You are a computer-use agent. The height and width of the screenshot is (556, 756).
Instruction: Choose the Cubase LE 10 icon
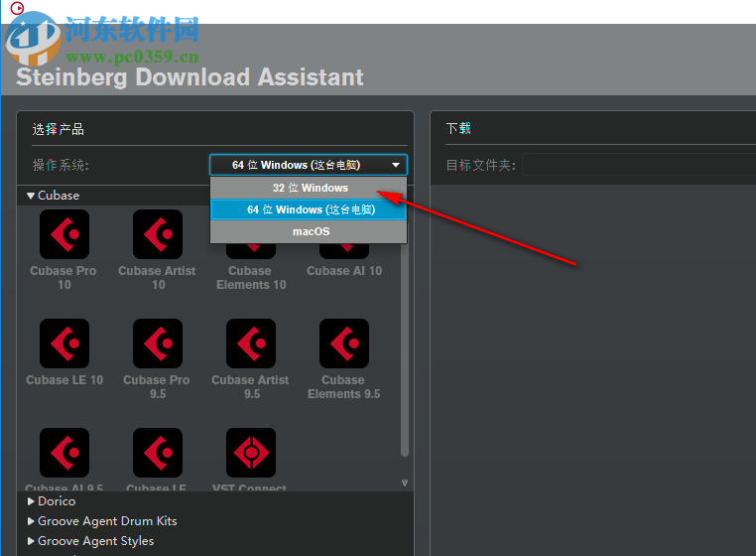(64, 344)
